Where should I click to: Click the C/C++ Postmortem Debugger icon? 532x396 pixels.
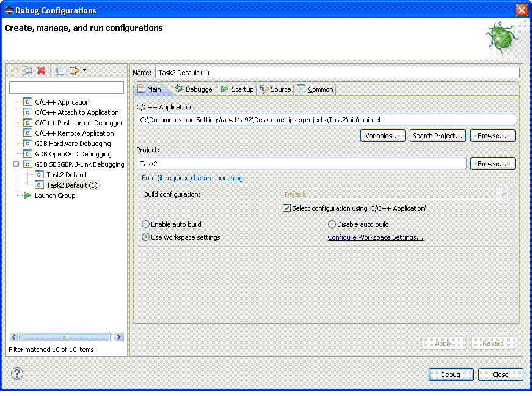pos(27,123)
